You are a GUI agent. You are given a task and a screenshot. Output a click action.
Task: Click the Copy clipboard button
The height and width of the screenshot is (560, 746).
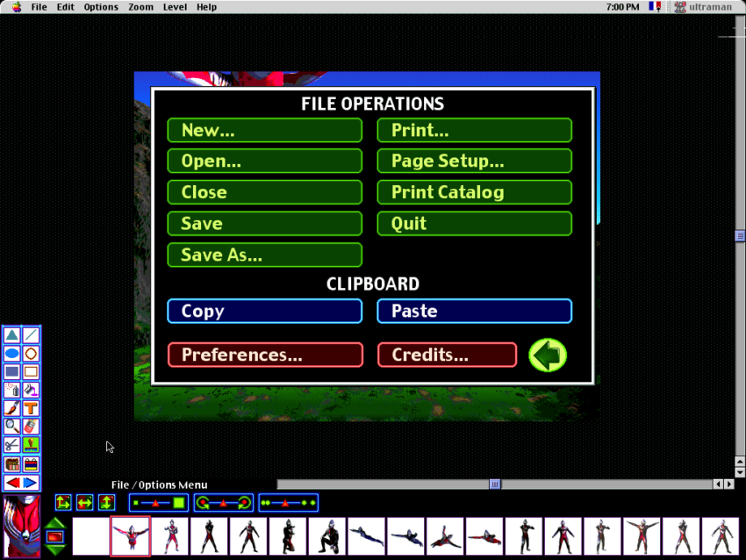264,312
